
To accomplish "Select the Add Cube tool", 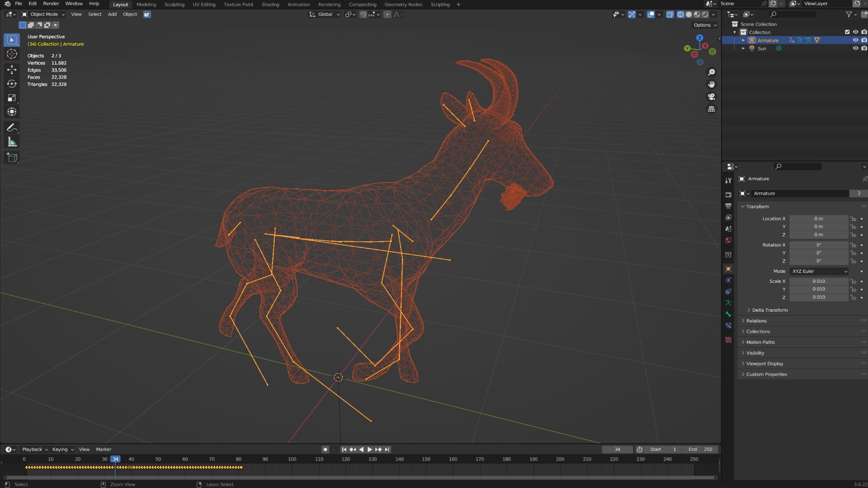I will (12, 158).
